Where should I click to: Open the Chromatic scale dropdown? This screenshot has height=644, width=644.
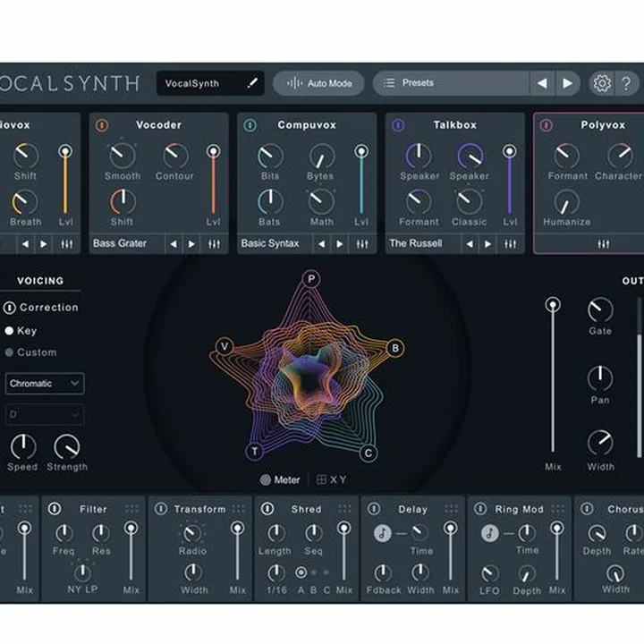(x=45, y=384)
